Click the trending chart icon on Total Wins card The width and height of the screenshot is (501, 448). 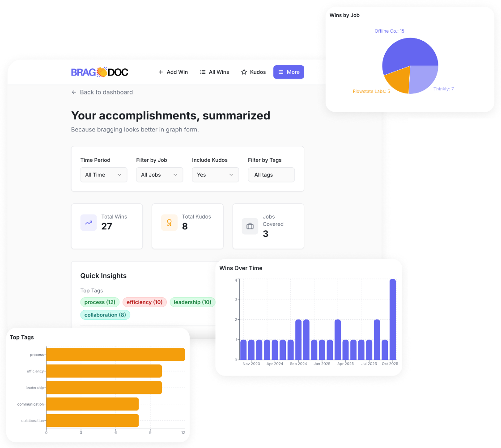click(x=88, y=222)
